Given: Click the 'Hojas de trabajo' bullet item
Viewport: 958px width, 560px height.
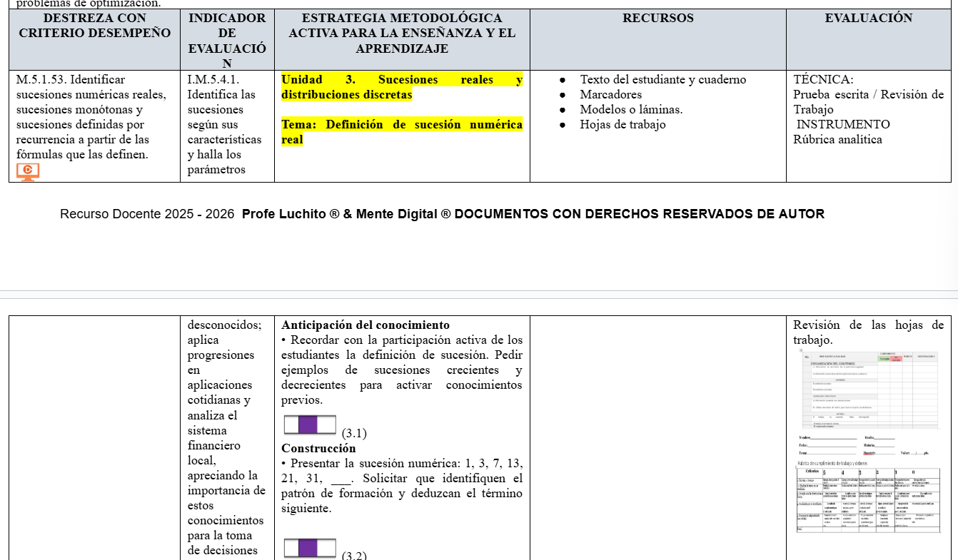Looking at the screenshot, I should click(622, 125).
